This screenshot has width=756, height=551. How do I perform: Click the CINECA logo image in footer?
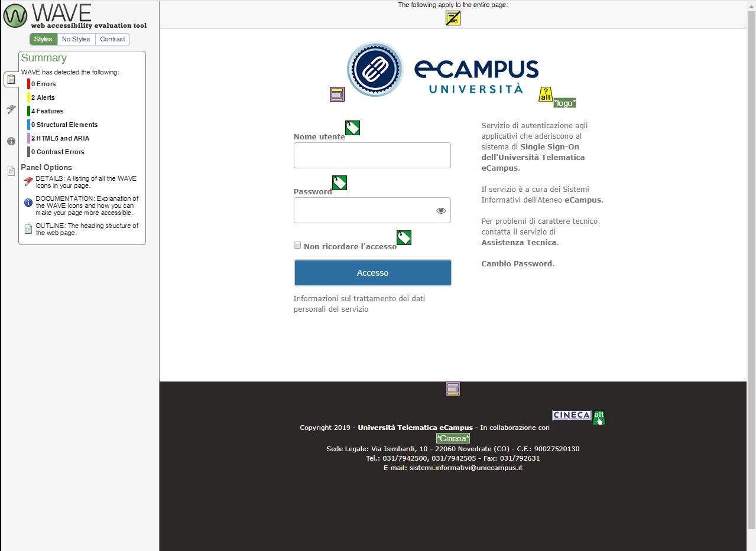point(572,415)
